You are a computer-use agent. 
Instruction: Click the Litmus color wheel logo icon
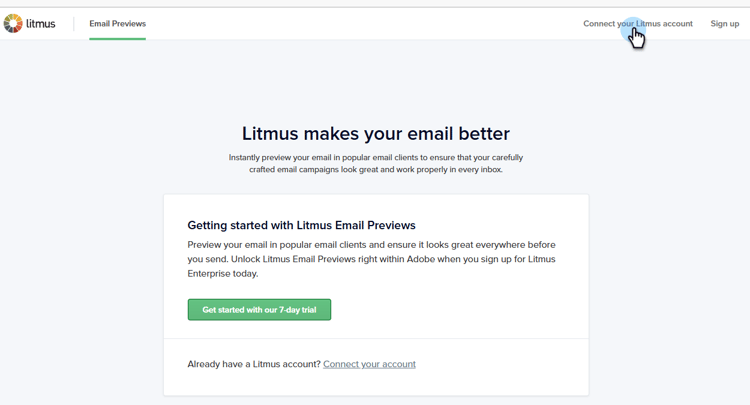click(13, 23)
